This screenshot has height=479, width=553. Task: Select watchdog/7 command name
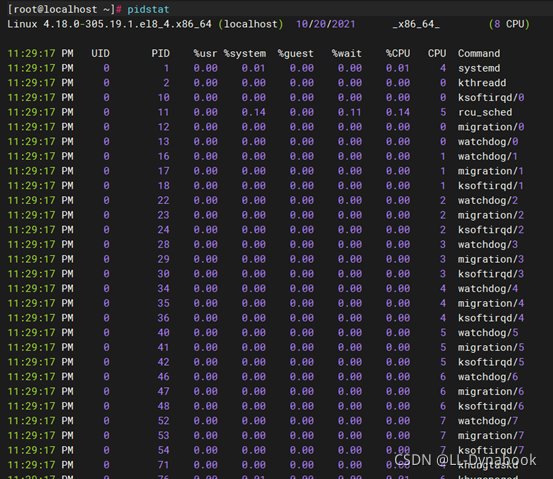(488, 421)
